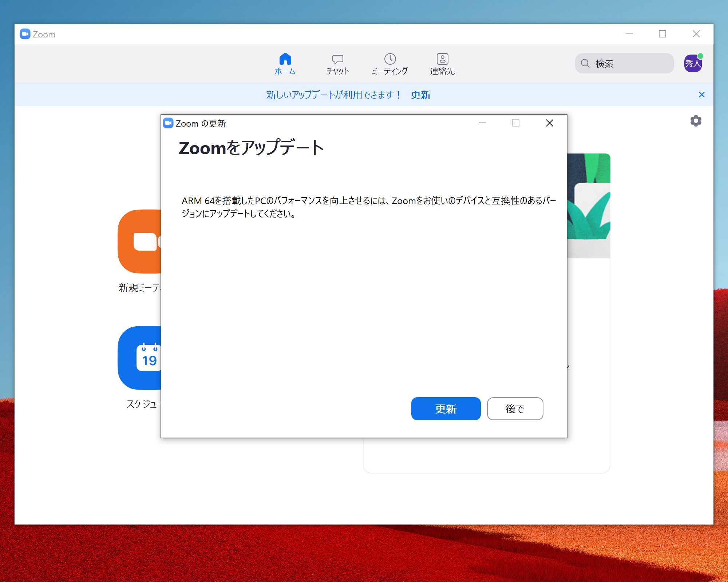Image resolution: width=728 pixels, height=582 pixels.
Task: Click the 新しいアップデートが利用できます！ banner text
Action: pos(334,95)
